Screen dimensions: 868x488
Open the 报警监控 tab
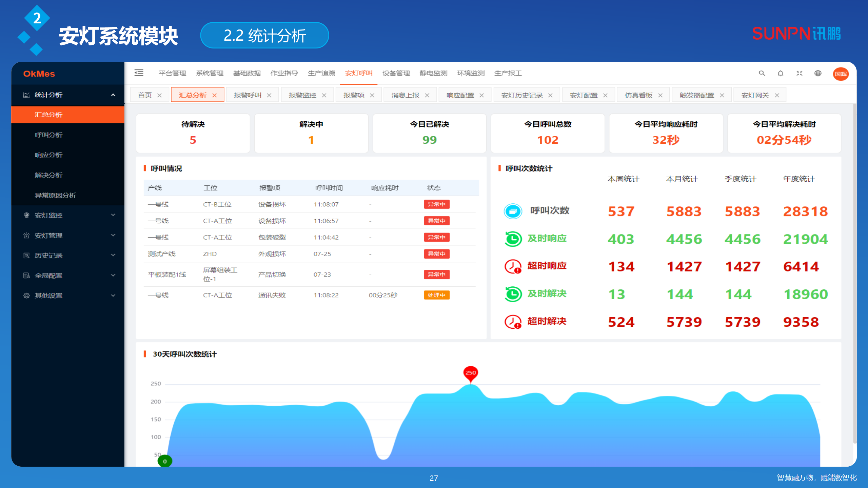click(x=303, y=95)
